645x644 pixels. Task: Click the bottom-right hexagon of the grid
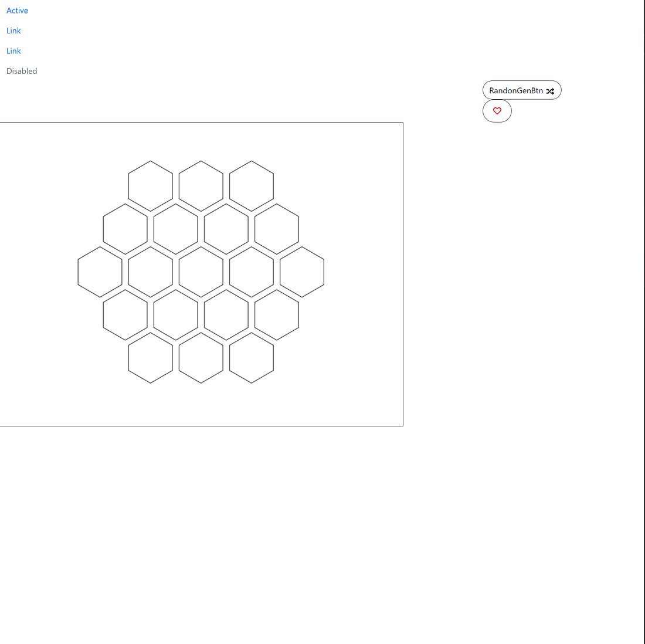251,358
